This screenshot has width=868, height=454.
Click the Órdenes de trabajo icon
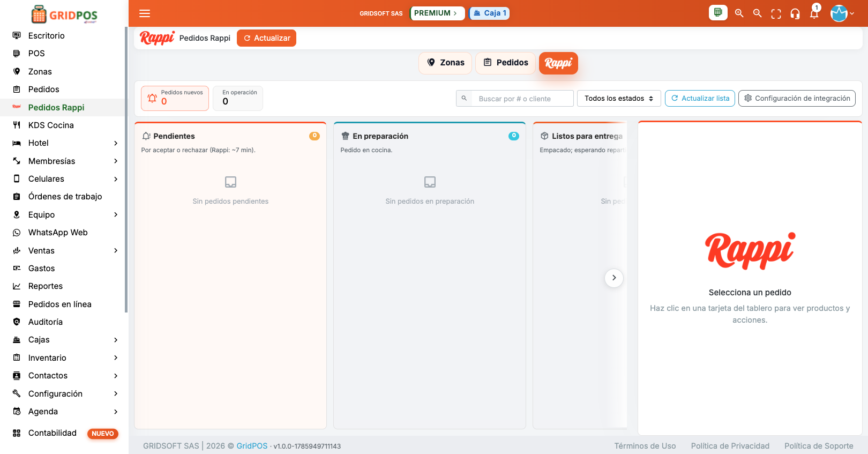(x=17, y=197)
